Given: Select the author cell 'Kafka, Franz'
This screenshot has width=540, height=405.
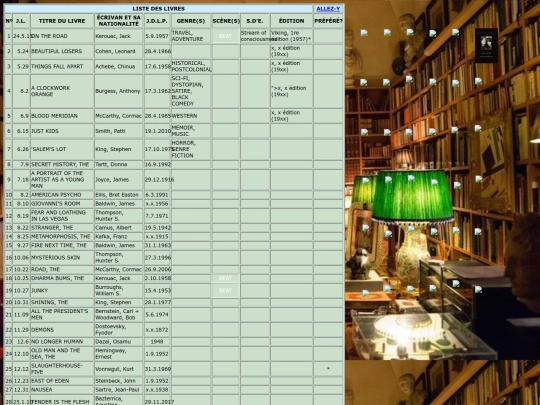Looking at the screenshot, I should [x=118, y=237].
